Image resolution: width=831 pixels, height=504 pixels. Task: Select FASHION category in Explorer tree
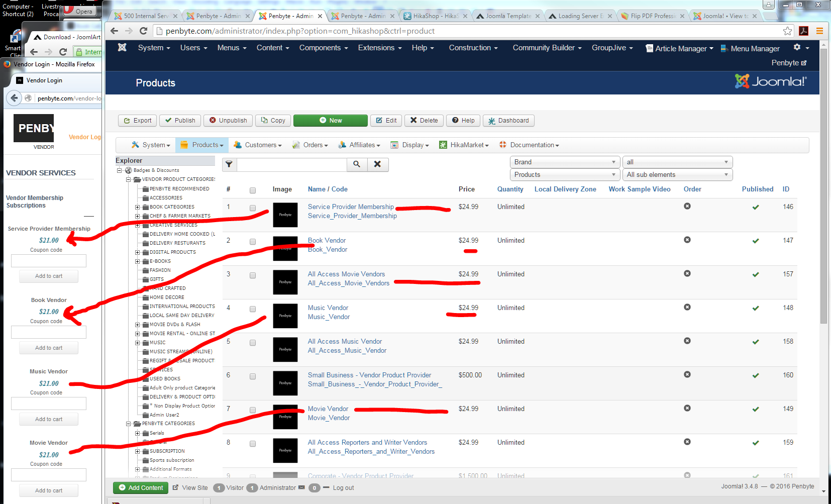tap(160, 270)
